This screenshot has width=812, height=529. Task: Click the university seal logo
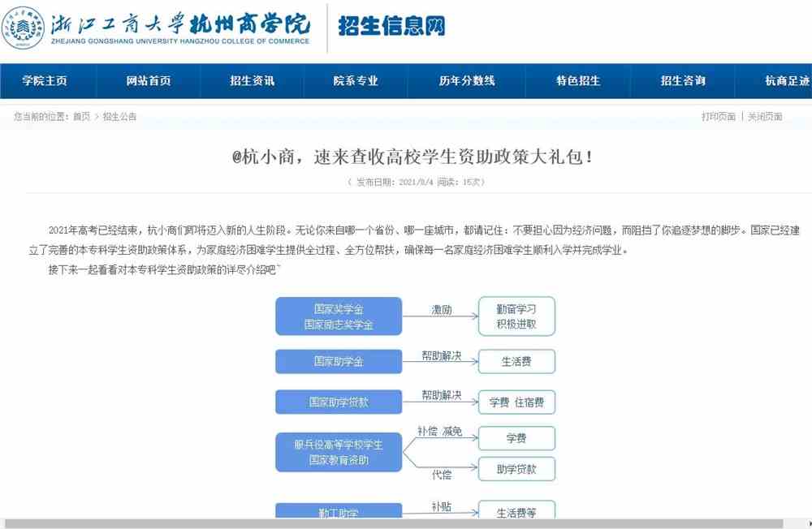pos(24,28)
